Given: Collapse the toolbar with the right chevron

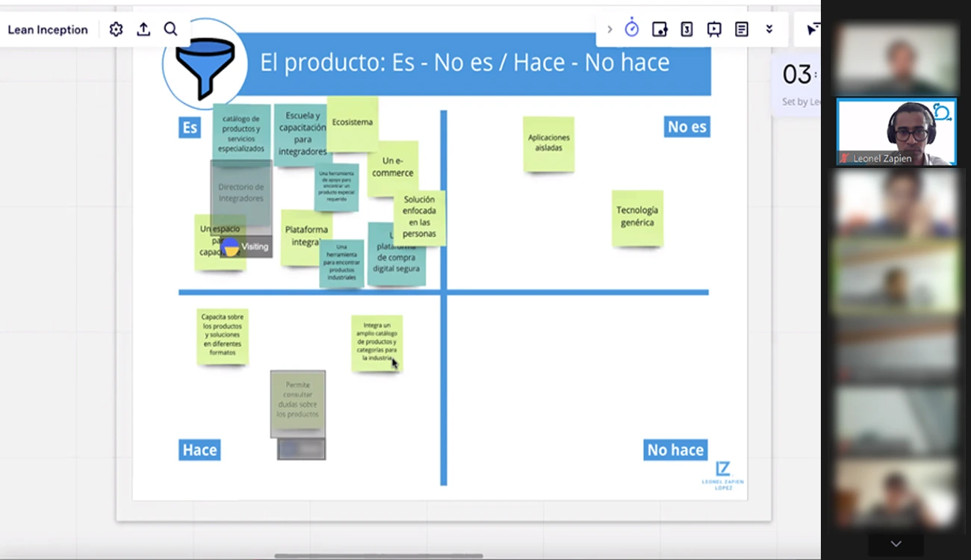Looking at the screenshot, I should [609, 29].
